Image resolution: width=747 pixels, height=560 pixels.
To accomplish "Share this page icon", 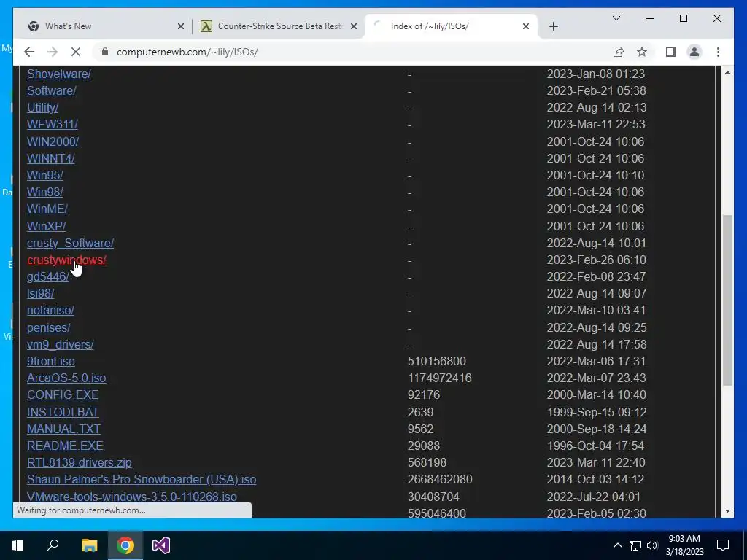I will pyautogui.click(x=619, y=52).
